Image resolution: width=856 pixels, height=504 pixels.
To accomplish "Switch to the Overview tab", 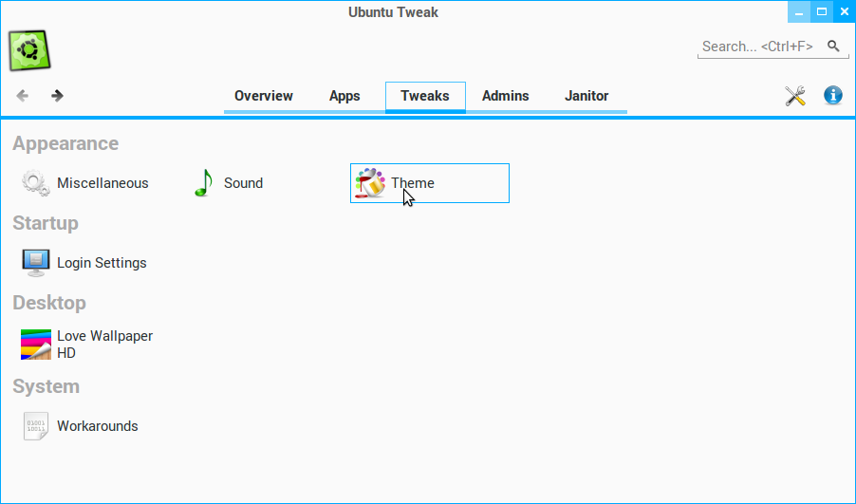I will 264,96.
